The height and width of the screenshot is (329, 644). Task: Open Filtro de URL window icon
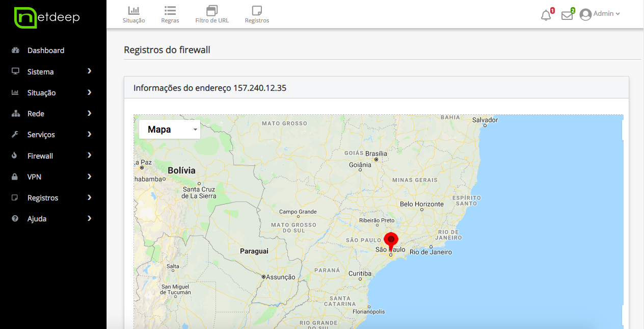tap(212, 10)
